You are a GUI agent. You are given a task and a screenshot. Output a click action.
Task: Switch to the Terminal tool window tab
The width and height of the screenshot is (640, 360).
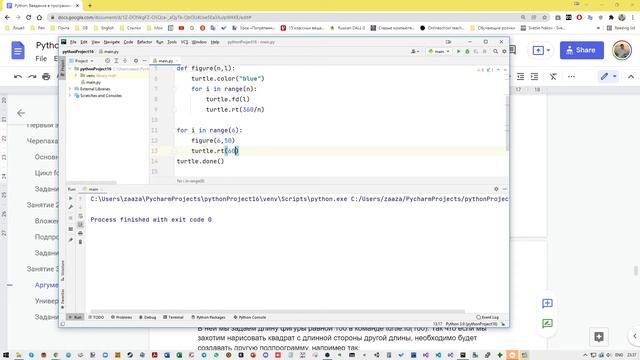tap(173, 317)
